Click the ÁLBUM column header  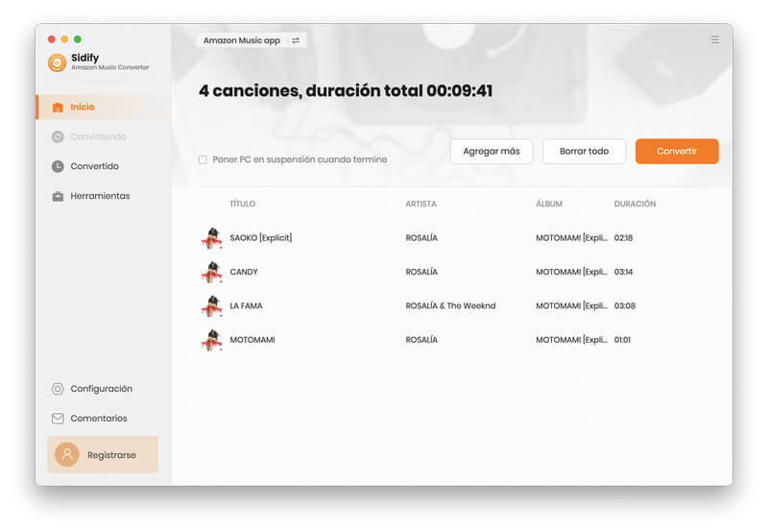click(x=549, y=204)
